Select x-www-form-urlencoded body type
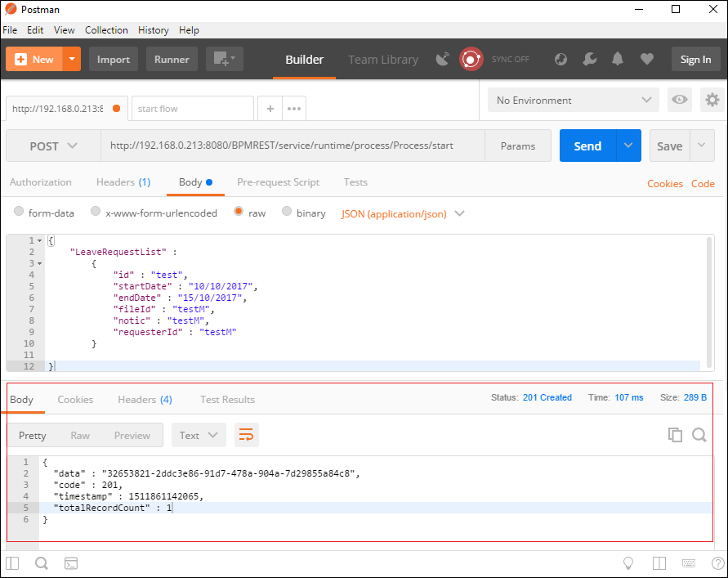The width and height of the screenshot is (728, 578). [x=96, y=212]
